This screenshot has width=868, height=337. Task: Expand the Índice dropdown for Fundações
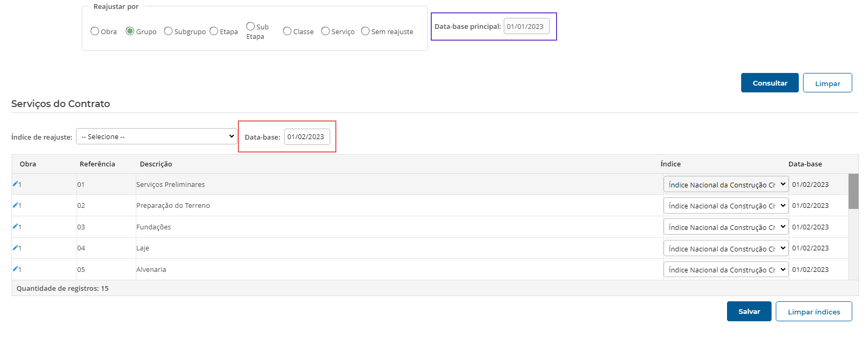click(x=725, y=227)
